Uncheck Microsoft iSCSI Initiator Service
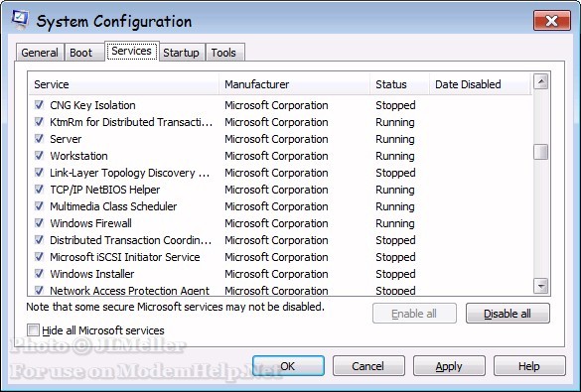The width and height of the screenshot is (581, 392). tap(39, 257)
